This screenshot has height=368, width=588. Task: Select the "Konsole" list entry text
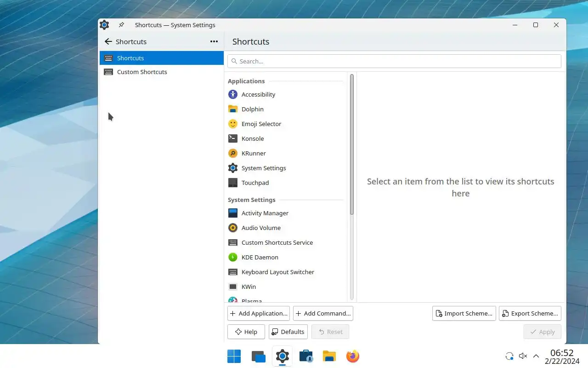pyautogui.click(x=253, y=138)
